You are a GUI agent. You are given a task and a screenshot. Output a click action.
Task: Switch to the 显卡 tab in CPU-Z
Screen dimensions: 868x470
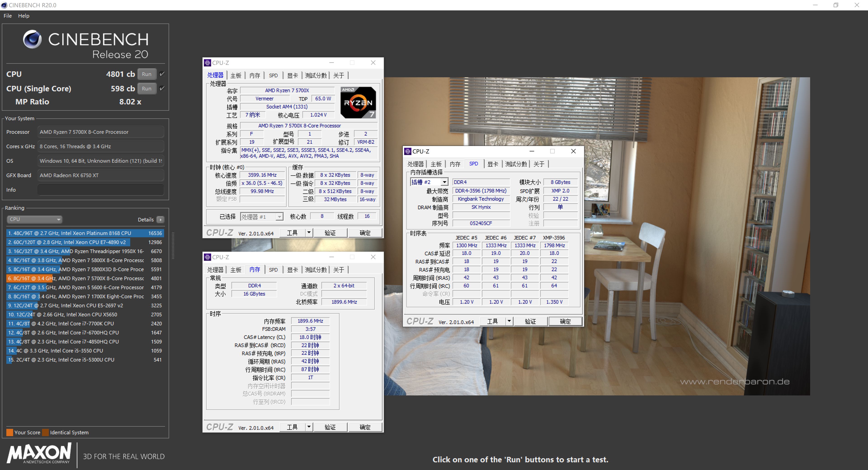point(292,75)
